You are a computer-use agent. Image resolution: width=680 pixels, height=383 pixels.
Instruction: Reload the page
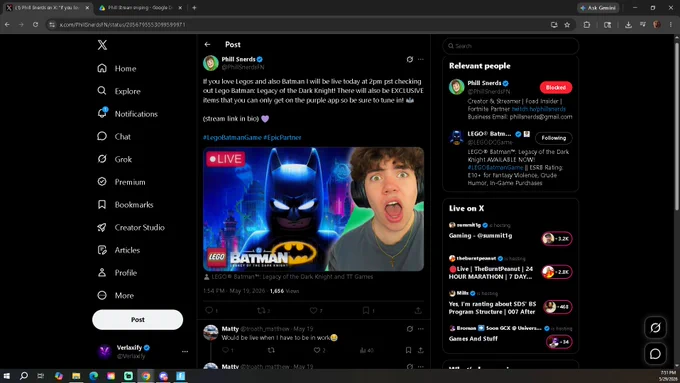36,25
